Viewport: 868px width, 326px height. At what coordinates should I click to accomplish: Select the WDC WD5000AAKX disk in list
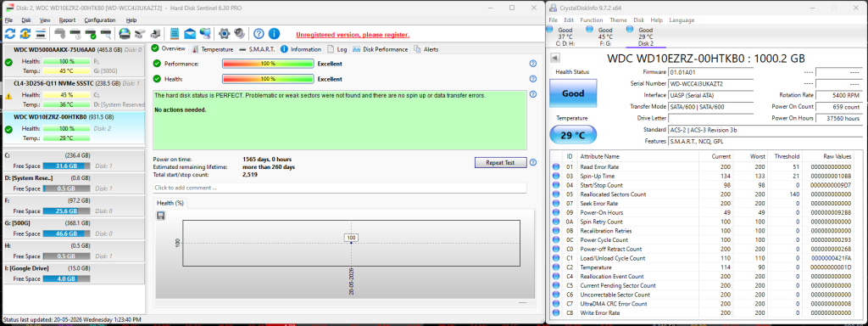pos(74,49)
